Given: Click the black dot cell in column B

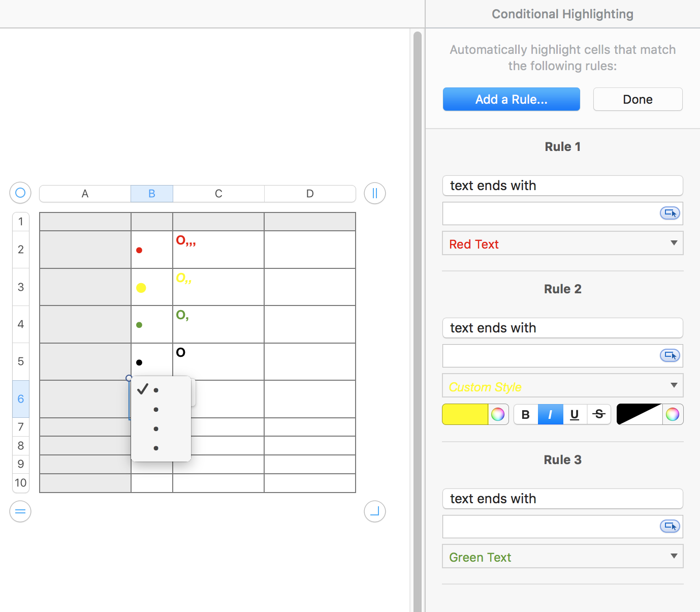Looking at the screenshot, I should point(152,361).
